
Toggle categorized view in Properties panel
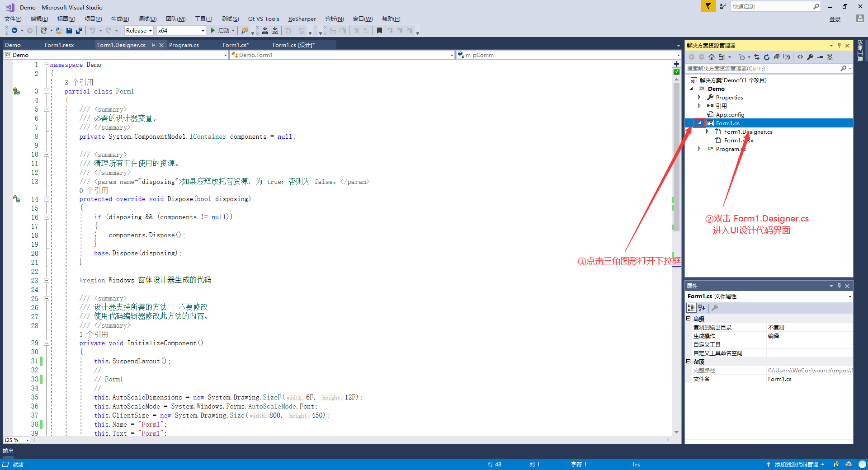point(691,308)
